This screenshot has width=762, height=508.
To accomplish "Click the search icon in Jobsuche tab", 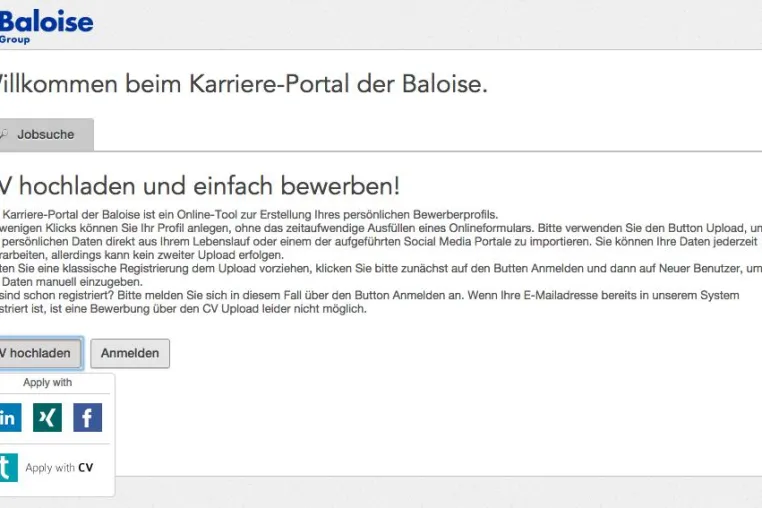I will coord(4,134).
